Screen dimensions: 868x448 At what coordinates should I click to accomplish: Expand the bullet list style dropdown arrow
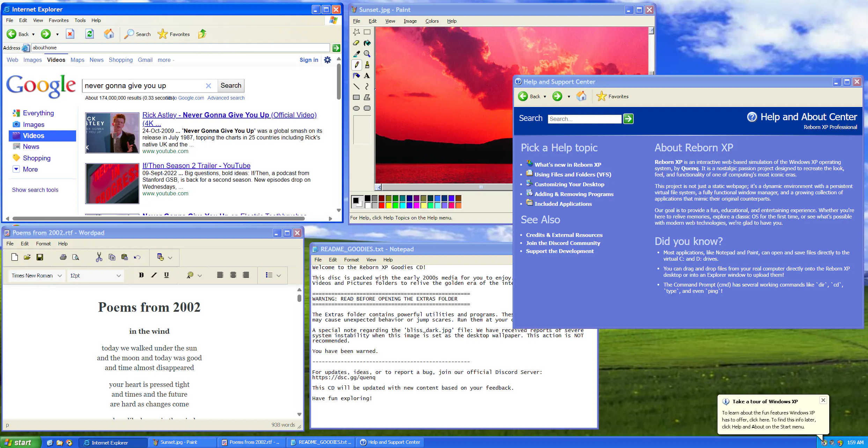(279, 275)
